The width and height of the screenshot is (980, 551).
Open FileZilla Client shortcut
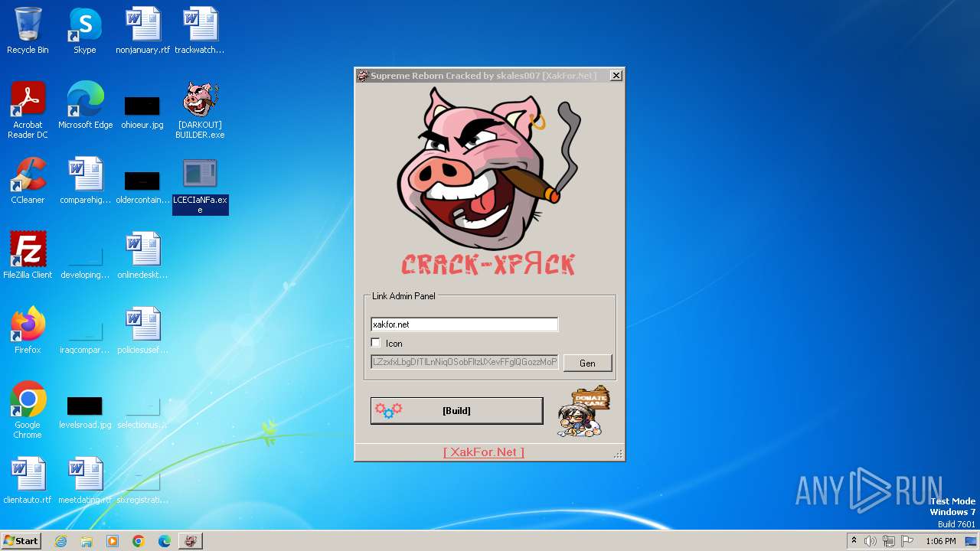[x=28, y=256]
